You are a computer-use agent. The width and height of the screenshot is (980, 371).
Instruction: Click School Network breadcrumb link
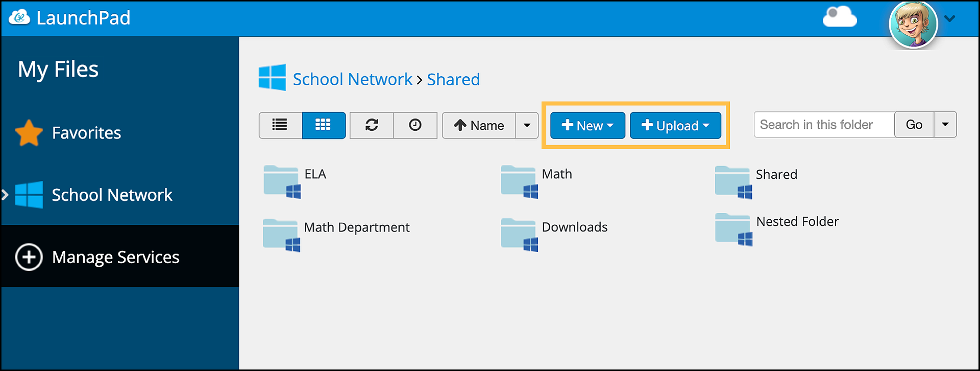(352, 79)
